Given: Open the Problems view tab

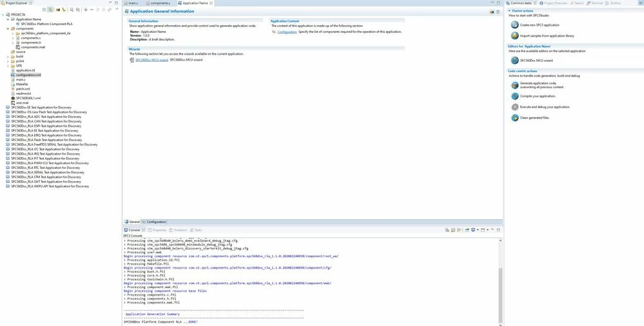Looking at the screenshot, I should coord(178,230).
